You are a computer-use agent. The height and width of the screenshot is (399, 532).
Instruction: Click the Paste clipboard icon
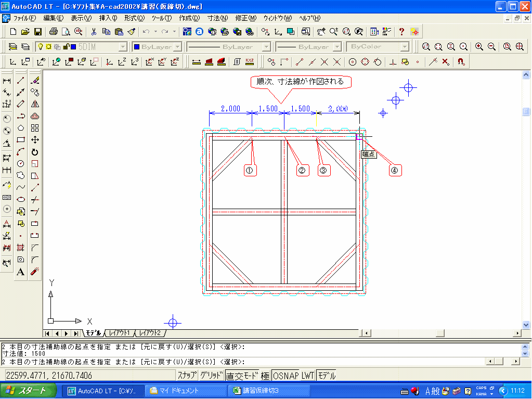(119, 32)
